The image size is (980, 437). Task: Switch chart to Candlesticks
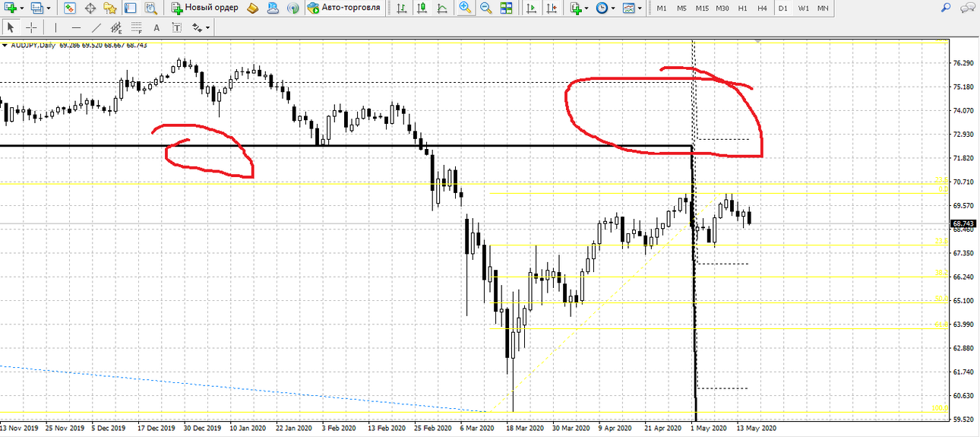(422, 8)
